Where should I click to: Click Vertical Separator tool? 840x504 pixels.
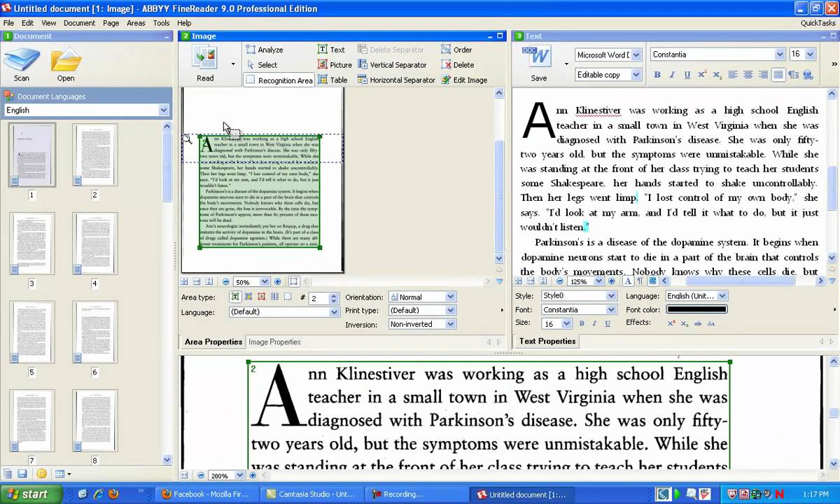(392, 64)
